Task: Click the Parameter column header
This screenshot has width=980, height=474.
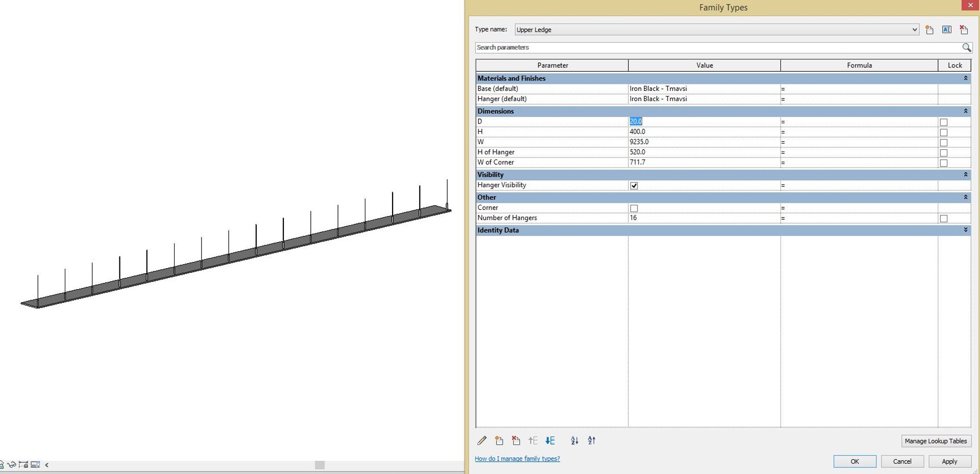Action: (552, 65)
